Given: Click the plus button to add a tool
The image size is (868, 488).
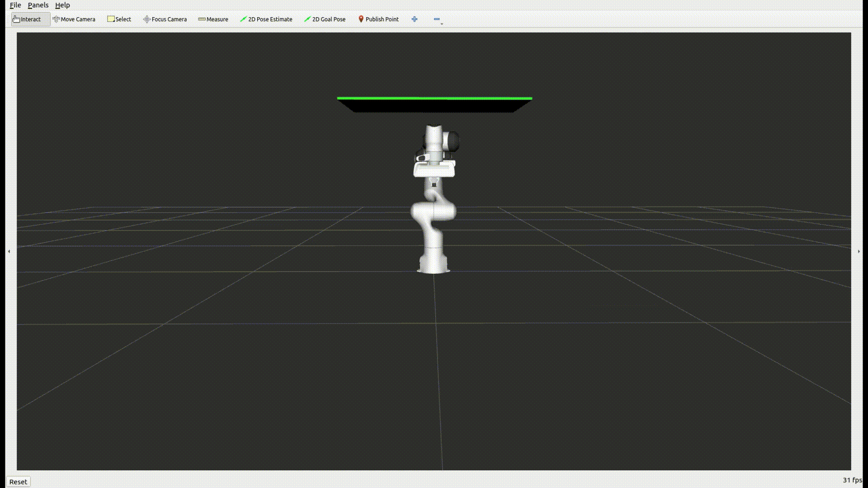Looking at the screenshot, I should coord(414,19).
